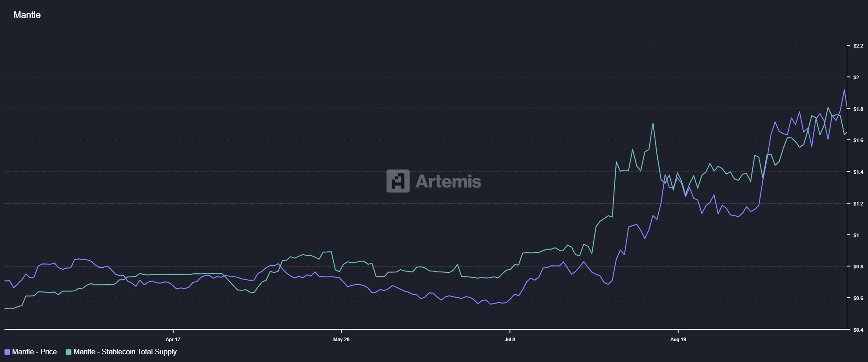868x362 pixels.
Task: Click the Artemis logo icon in watermark
Action: [398, 181]
